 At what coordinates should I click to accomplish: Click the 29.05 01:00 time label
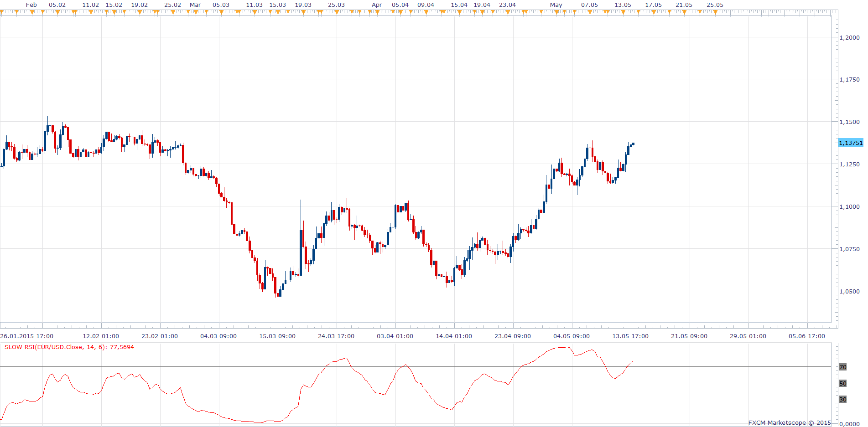[x=748, y=336]
